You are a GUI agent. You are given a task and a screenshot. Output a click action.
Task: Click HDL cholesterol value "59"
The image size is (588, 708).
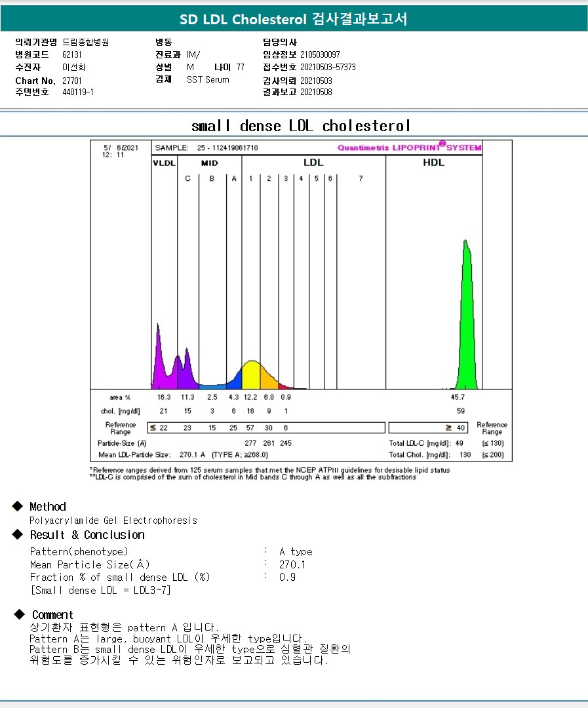click(461, 411)
